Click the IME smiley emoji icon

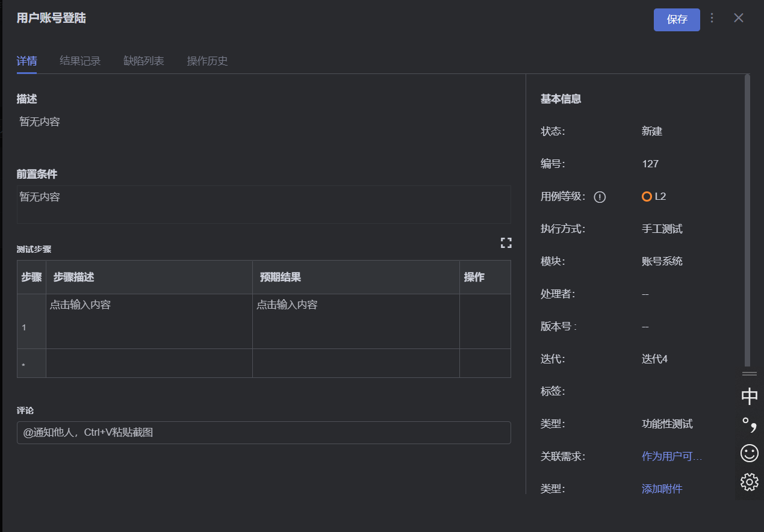(750, 453)
